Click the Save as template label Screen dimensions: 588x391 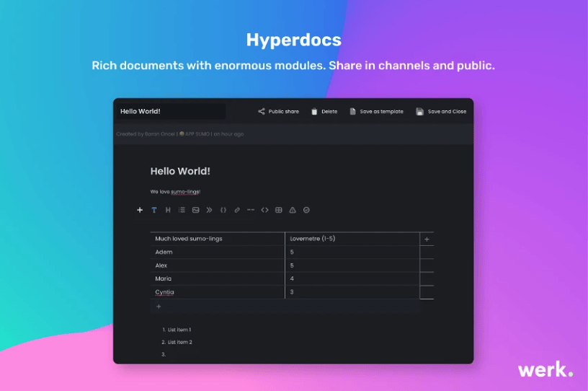tap(381, 112)
